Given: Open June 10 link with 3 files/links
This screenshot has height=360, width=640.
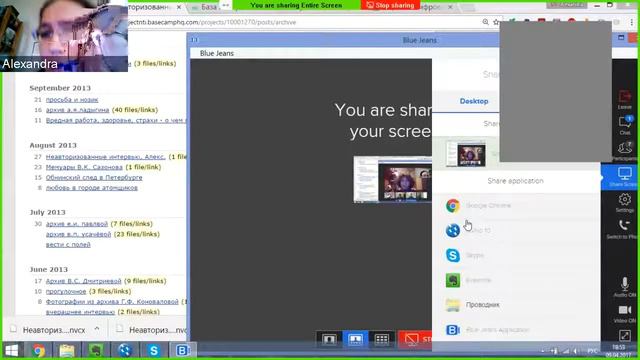Looking at the screenshot, I should tap(66, 291).
